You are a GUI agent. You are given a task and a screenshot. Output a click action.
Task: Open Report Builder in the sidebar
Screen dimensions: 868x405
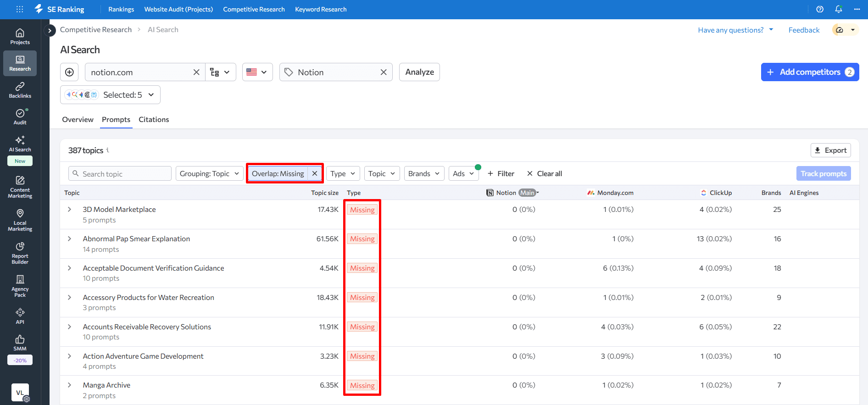[x=20, y=253]
